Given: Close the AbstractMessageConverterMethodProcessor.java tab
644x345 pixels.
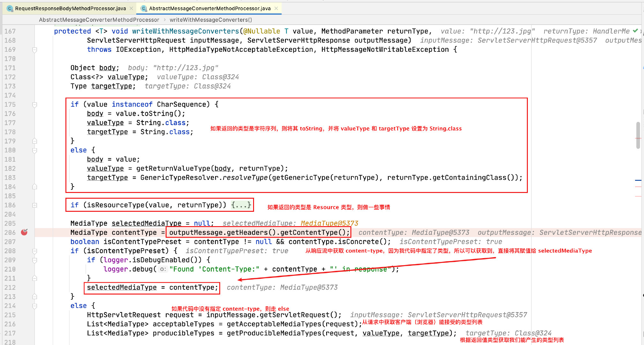Looking at the screenshot, I should 276,9.
